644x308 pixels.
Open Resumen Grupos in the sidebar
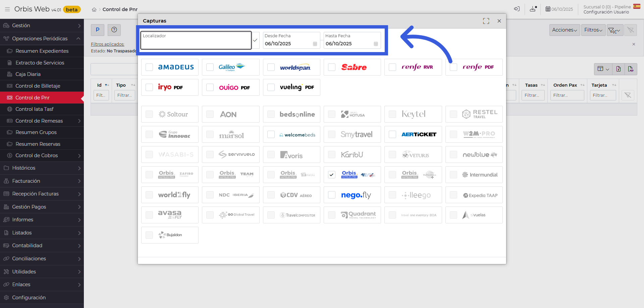pos(42,132)
